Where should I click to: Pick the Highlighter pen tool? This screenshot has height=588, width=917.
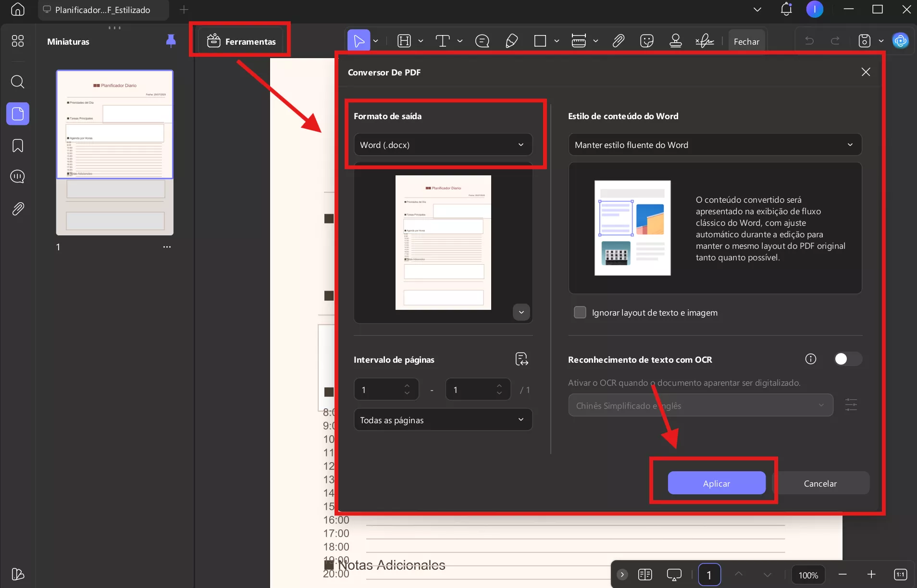click(511, 41)
